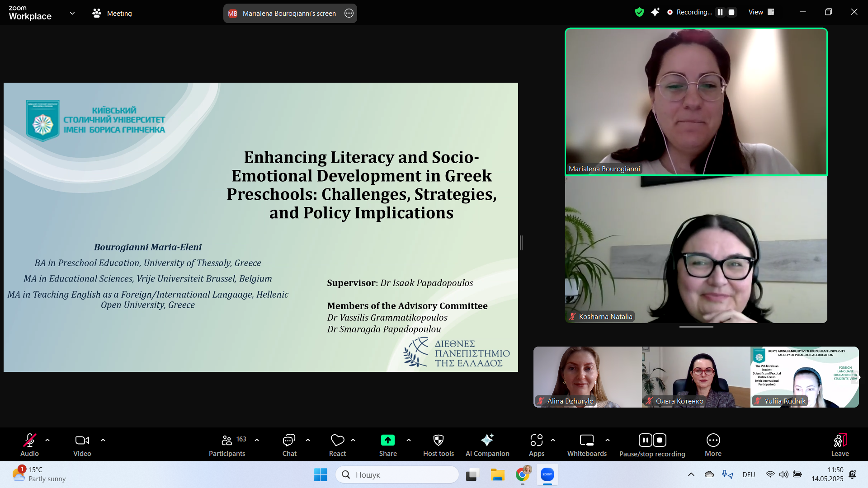Screen dimensions: 868x488
Task: Click the divider handle beside shared screen
Action: 521,243
